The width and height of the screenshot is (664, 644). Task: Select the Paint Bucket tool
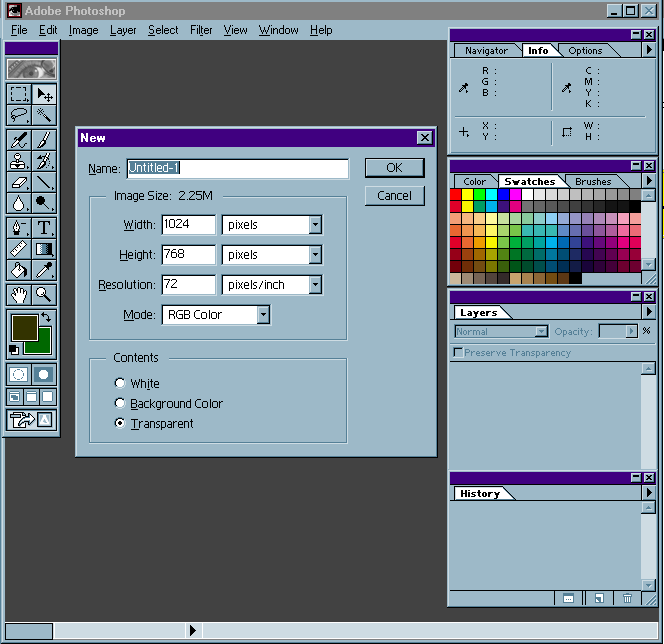click(19, 270)
